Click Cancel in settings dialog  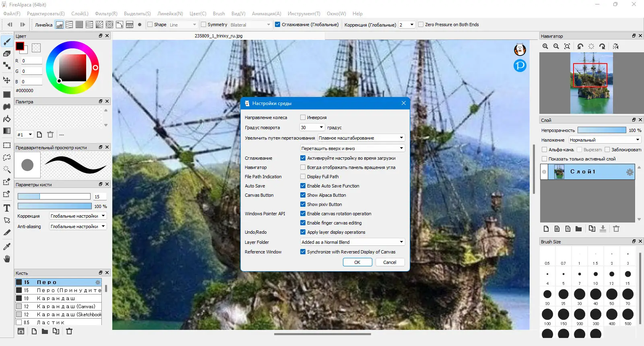coord(390,262)
